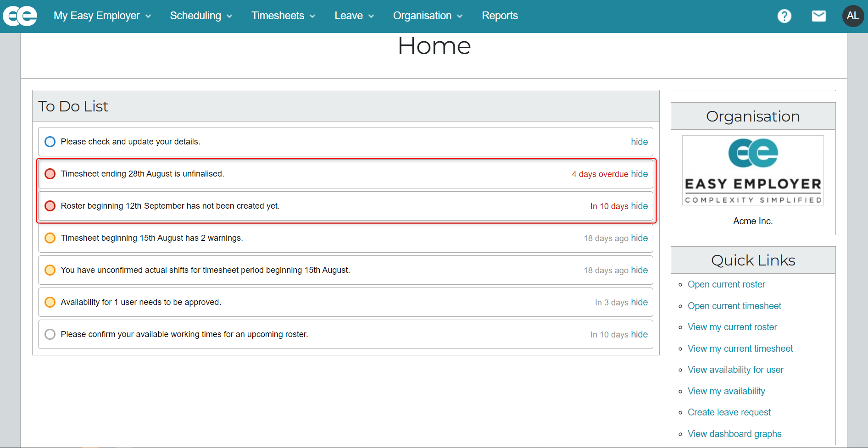Expand the Organisation menu
The width and height of the screenshot is (868, 448).
428,16
